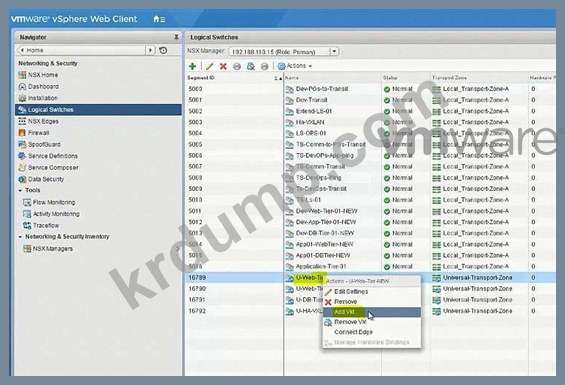Select the Dev-Transit logical switch row

[x=370, y=100]
